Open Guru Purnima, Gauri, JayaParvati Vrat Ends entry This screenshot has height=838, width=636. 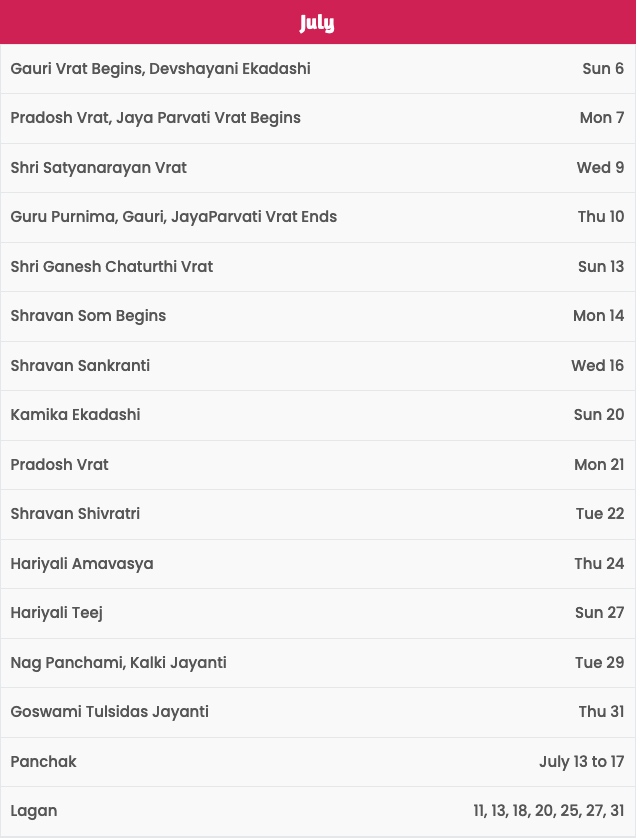click(317, 217)
